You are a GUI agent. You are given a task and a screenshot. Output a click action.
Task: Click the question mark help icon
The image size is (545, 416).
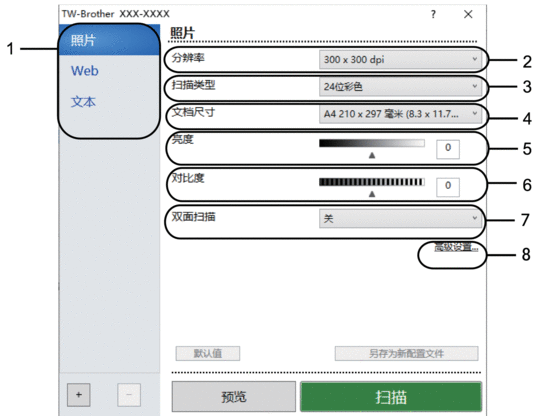click(433, 14)
